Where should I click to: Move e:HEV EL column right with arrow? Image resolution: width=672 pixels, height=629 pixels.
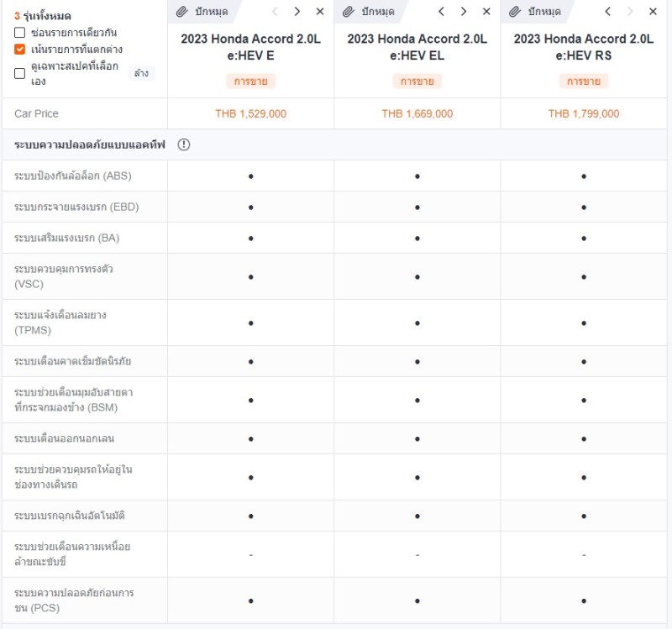pyautogui.click(x=464, y=12)
